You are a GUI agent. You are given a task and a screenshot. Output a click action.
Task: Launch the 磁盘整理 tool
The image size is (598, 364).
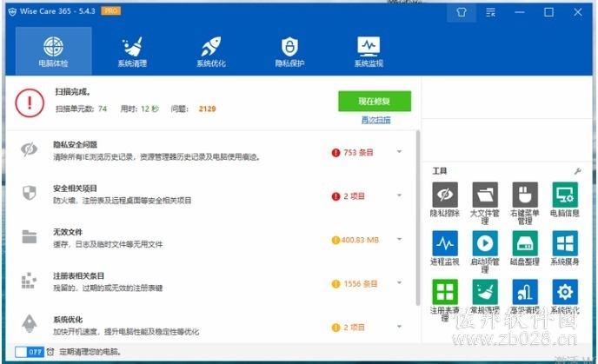coord(525,248)
